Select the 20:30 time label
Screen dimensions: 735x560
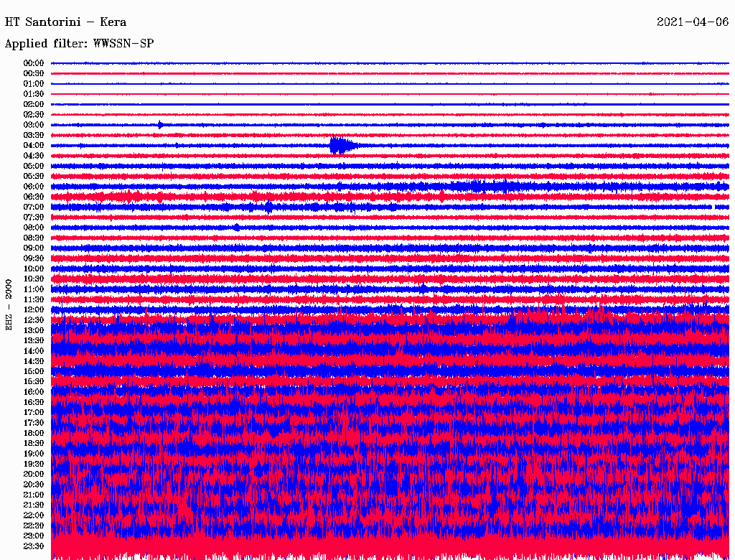[x=34, y=485]
